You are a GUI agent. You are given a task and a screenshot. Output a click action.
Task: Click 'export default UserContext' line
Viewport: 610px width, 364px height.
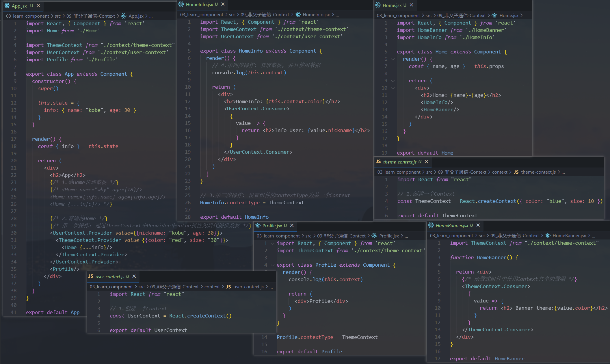click(148, 330)
